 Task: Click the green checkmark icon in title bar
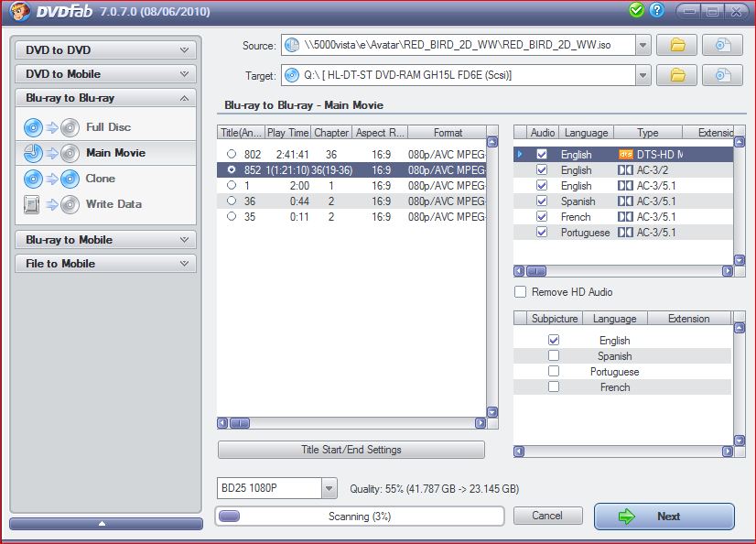tap(637, 10)
